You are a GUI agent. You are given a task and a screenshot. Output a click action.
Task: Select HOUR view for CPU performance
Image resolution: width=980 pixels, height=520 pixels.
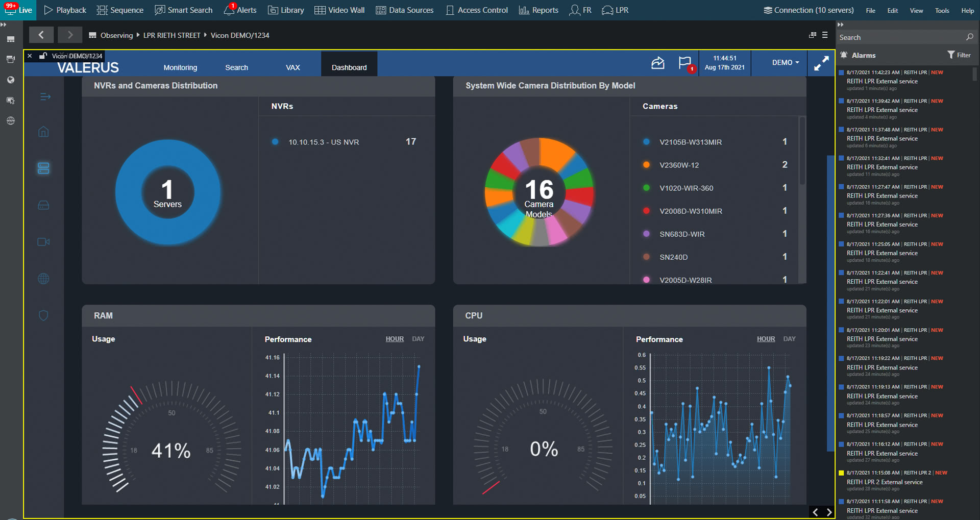[x=766, y=339]
